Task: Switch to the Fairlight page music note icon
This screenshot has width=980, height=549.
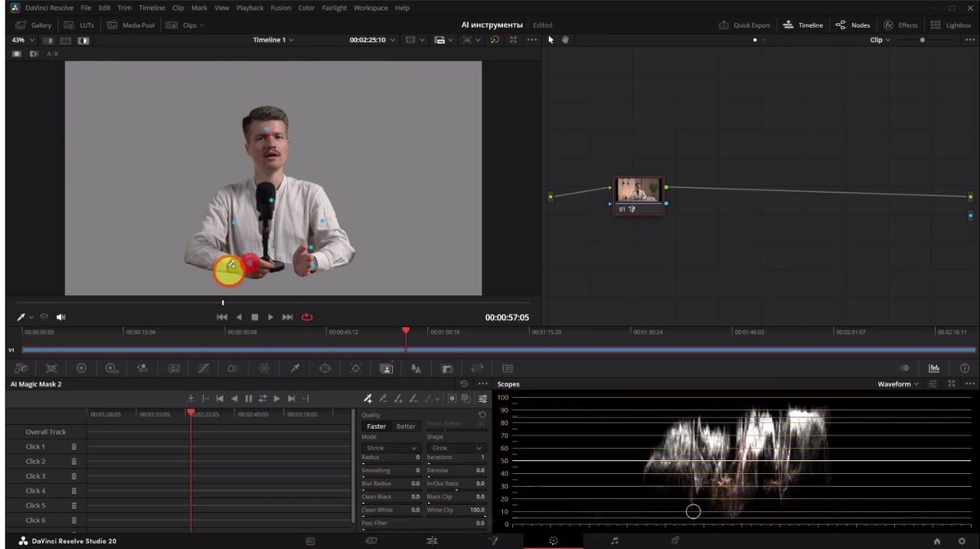Action: tap(614, 541)
